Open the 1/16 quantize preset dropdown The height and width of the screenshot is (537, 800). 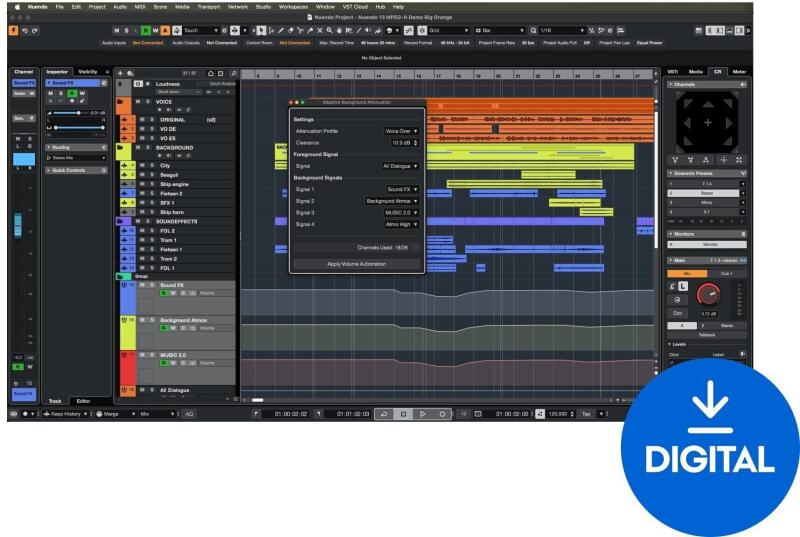(562, 31)
